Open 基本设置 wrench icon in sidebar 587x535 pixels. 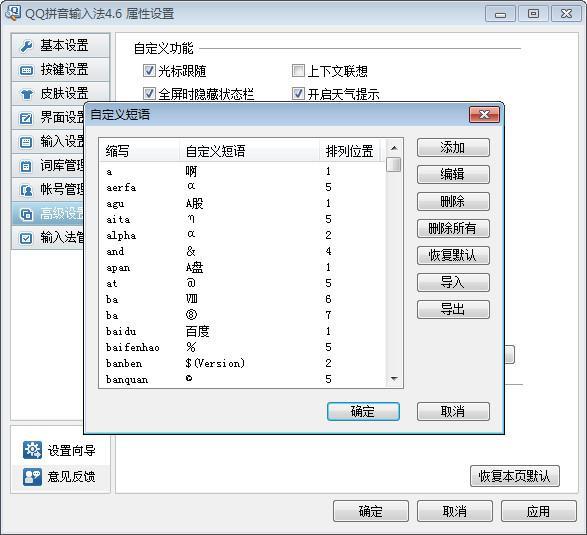point(27,46)
